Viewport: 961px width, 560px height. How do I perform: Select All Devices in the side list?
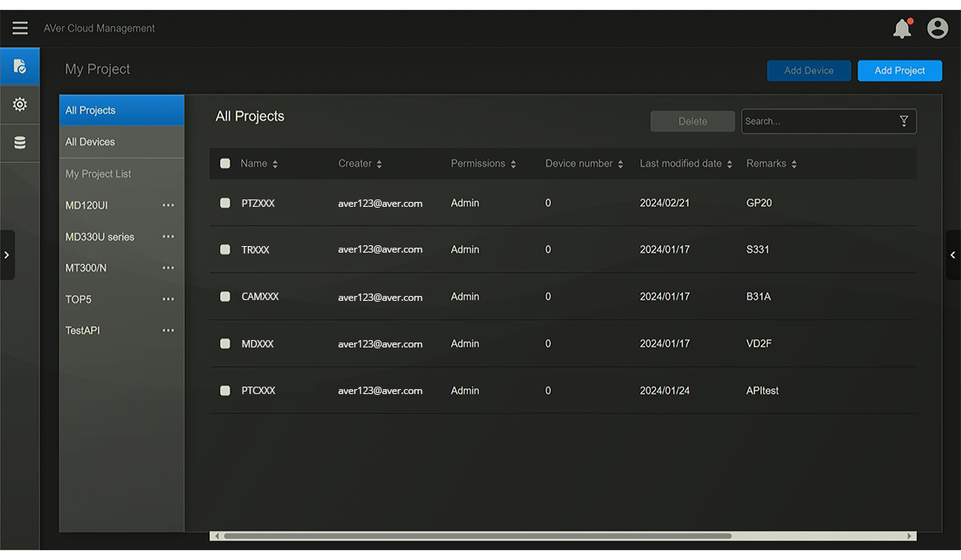coord(90,141)
